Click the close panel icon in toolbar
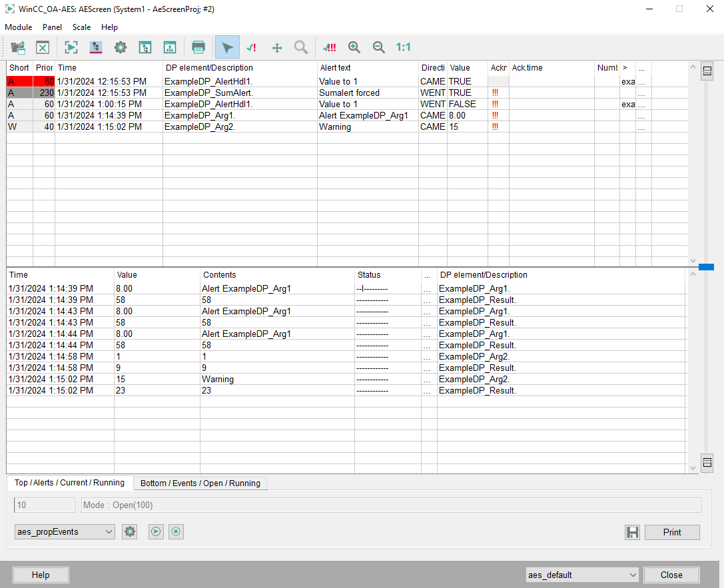This screenshot has width=724, height=588. click(x=43, y=47)
